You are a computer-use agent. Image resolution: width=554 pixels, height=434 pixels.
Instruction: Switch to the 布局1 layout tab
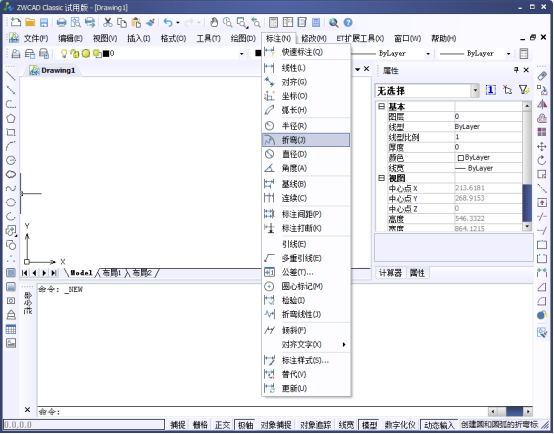coord(112,272)
